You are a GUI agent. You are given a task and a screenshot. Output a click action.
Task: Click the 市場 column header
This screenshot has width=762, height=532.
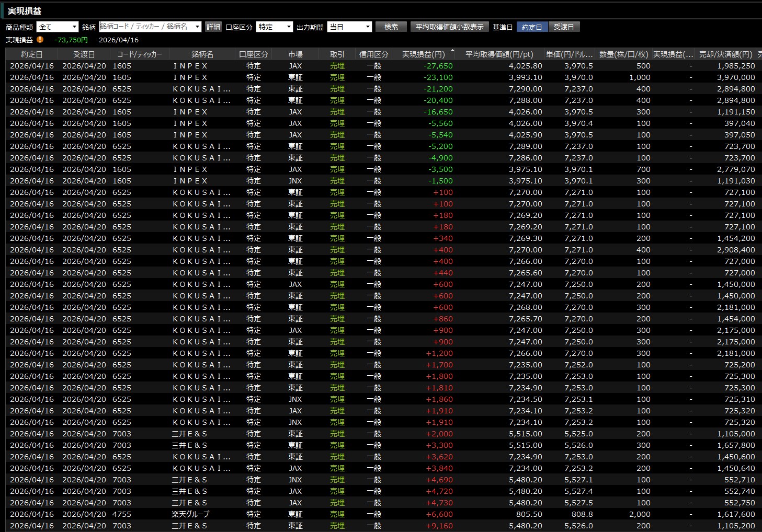(295, 54)
